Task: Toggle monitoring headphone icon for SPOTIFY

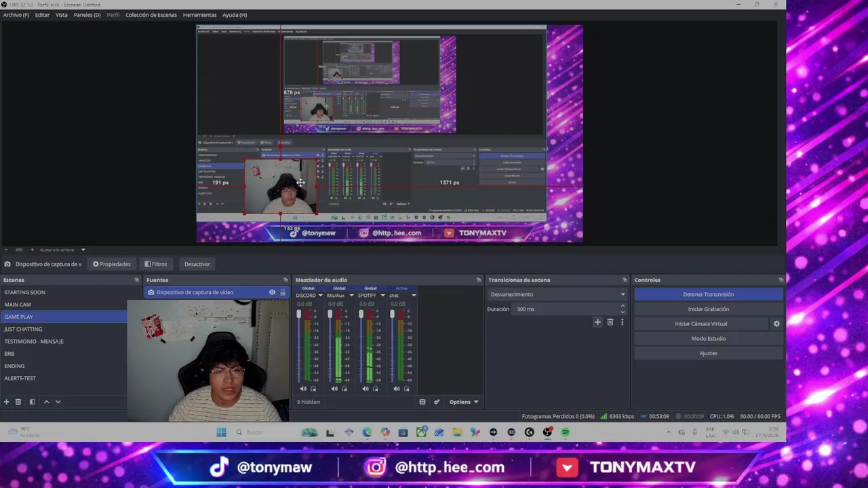Action: click(x=376, y=389)
